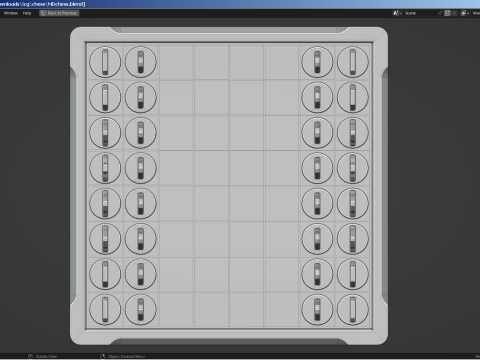Click the delete scene X icon
Viewport: 480px width, 360px height.
coord(454,13)
